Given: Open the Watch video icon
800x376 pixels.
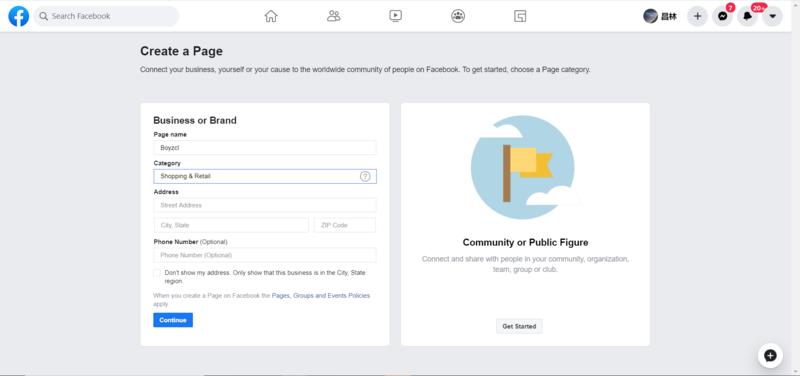Looking at the screenshot, I should 395,16.
